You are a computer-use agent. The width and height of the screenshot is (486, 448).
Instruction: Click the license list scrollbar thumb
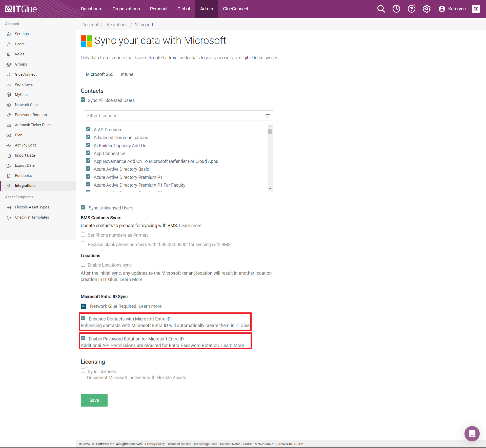pyautogui.click(x=270, y=132)
